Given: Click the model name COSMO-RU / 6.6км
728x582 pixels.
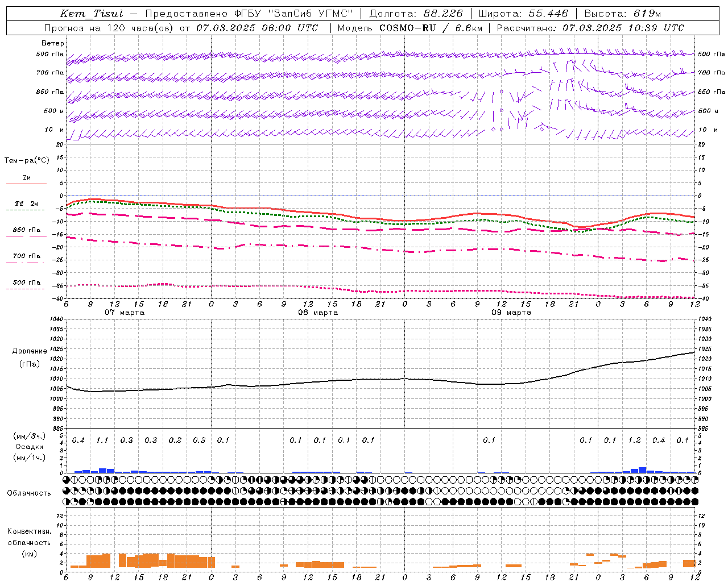Looking at the screenshot, I should pyautogui.click(x=431, y=28).
